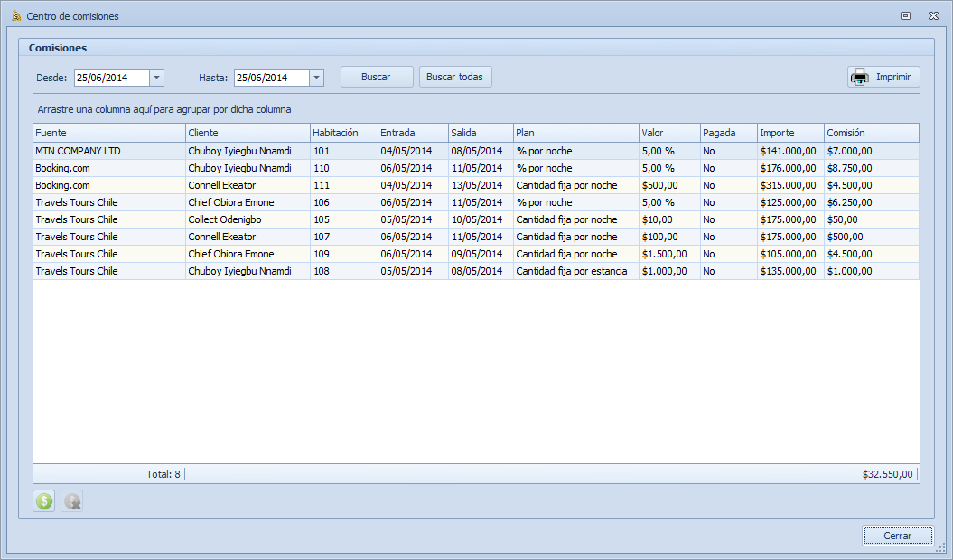Image resolution: width=953 pixels, height=560 pixels.
Task: Maximize the Centro de comisiones window
Action: click(x=905, y=16)
